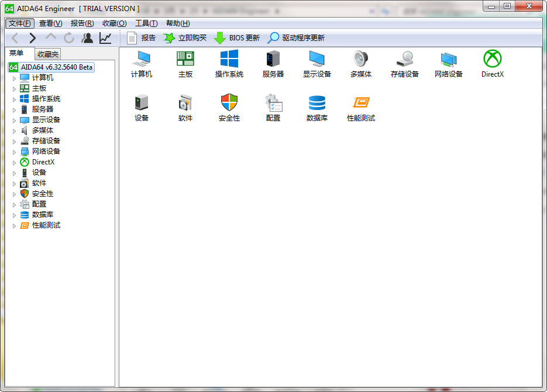Expand the DirectX tree node
Screen dimensions: 547x392
click(x=14, y=163)
